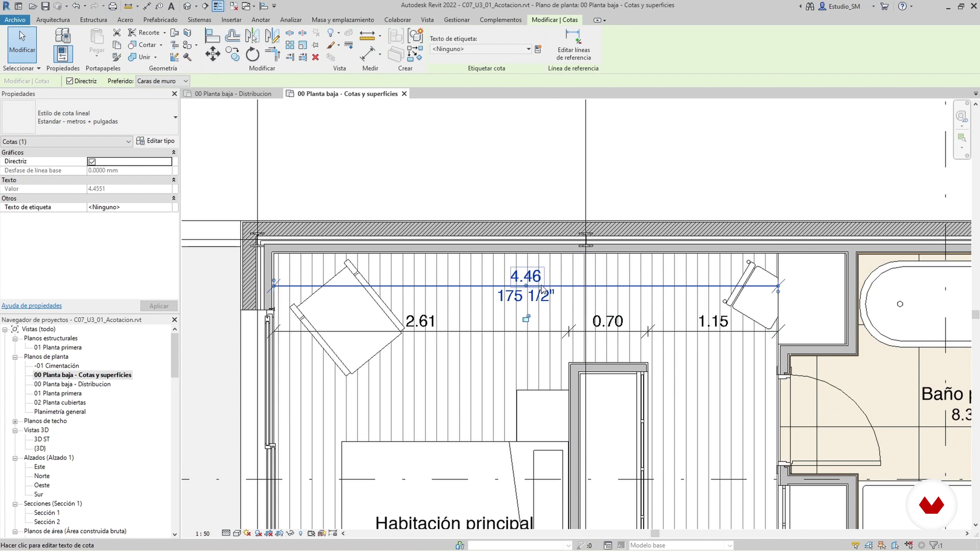980x551 pixels.
Task: Click the red Suprimir X icon
Action: pos(315,57)
